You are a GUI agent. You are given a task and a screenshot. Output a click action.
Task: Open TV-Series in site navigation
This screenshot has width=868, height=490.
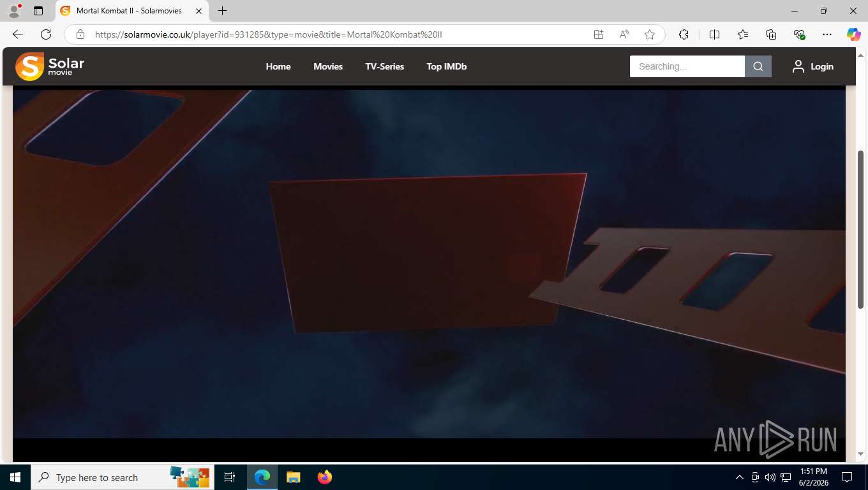coord(384,66)
